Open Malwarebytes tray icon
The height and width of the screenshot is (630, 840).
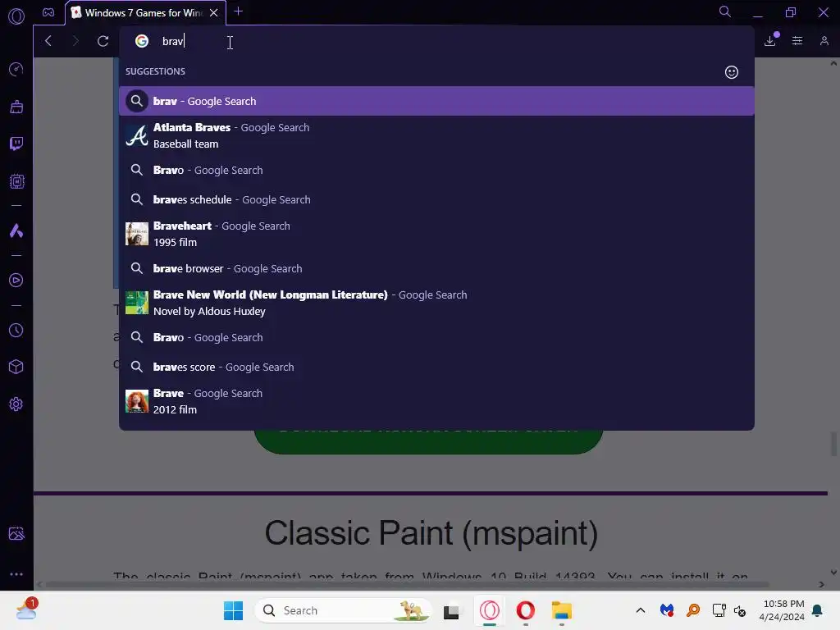click(x=667, y=610)
